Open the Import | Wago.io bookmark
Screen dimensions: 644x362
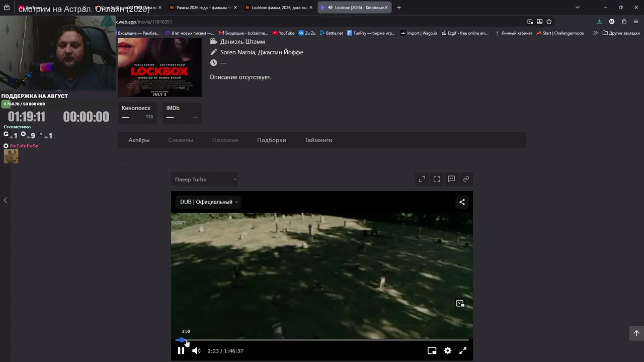(419, 33)
